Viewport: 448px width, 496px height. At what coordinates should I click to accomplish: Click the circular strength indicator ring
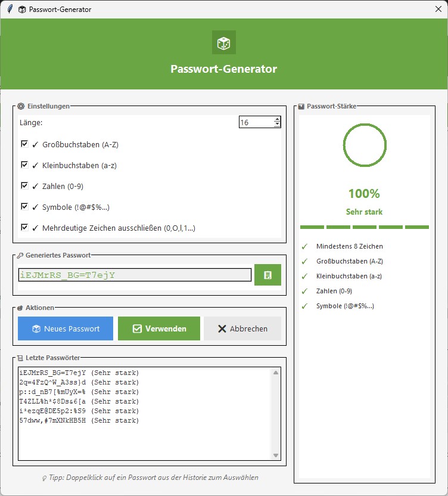point(365,145)
